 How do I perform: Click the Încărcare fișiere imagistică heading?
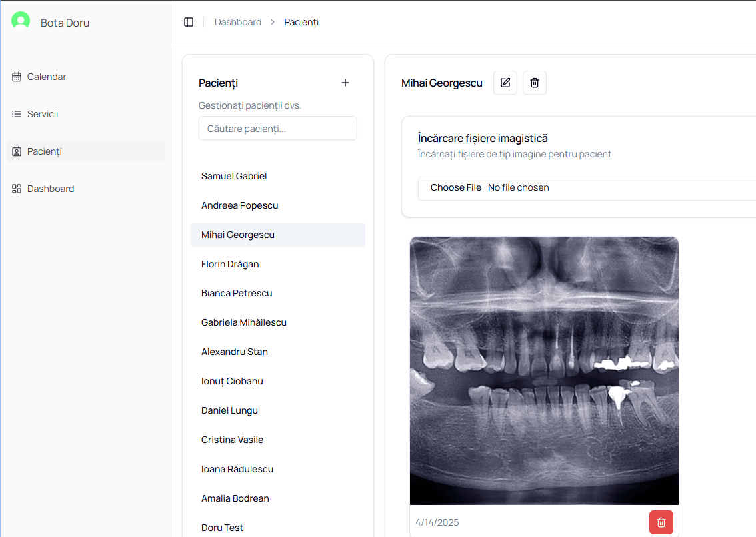click(483, 139)
